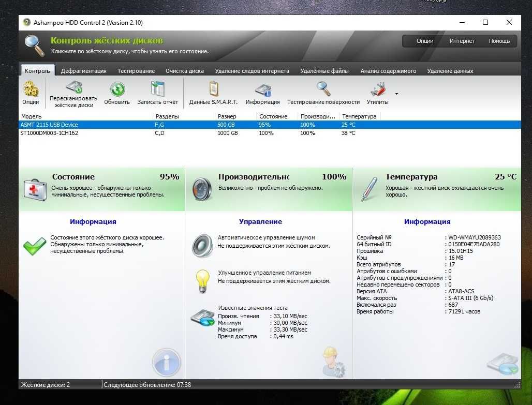Sort by the Состояние column header
The image size is (532, 405).
click(277, 116)
